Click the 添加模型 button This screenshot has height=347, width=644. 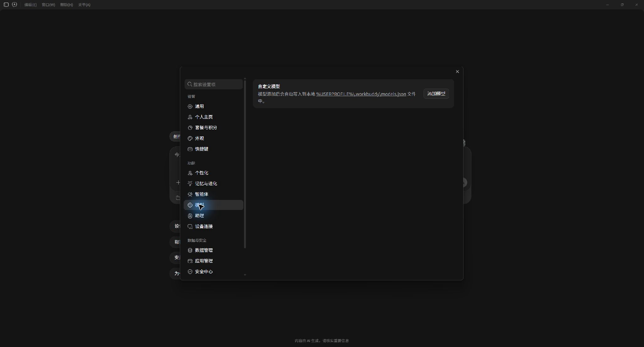[x=436, y=94]
